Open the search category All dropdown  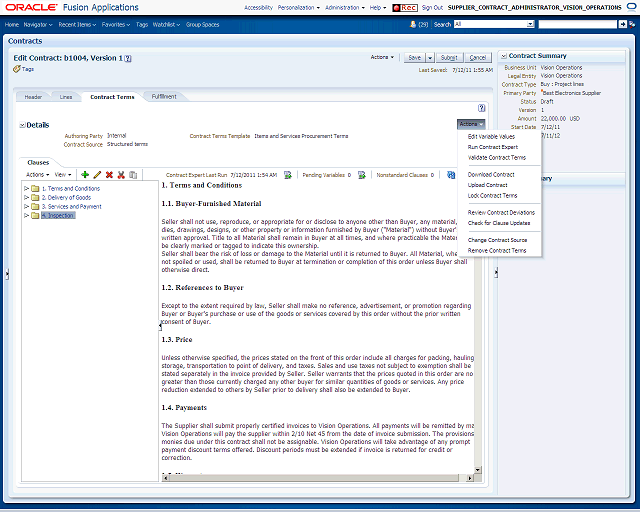coord(530,24)
